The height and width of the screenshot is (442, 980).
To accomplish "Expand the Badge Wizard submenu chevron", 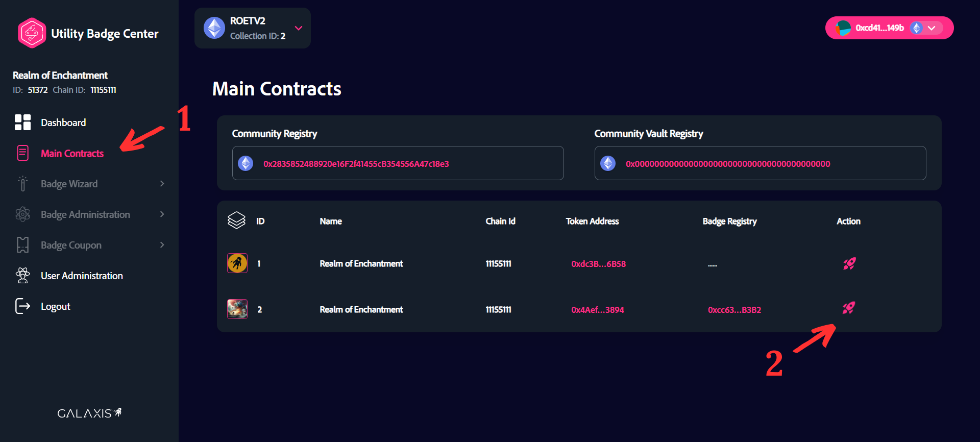I will pyautogui.click(x=162, y=184).
